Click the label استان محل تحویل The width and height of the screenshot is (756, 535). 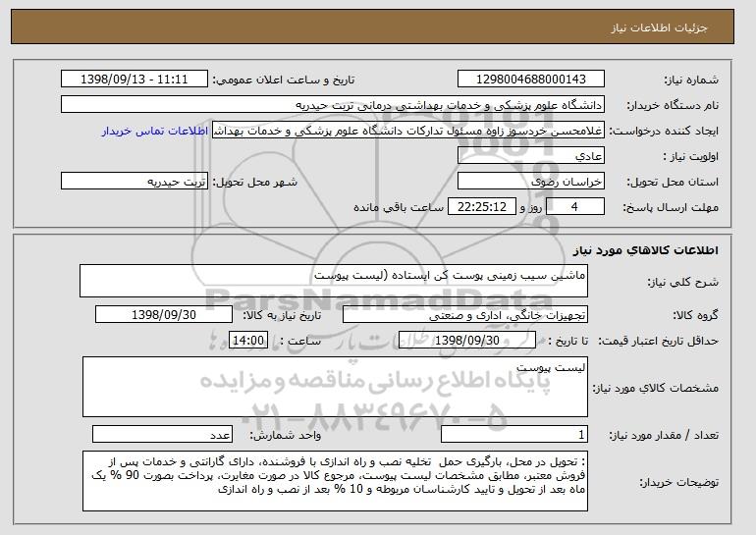coord(673,183)
